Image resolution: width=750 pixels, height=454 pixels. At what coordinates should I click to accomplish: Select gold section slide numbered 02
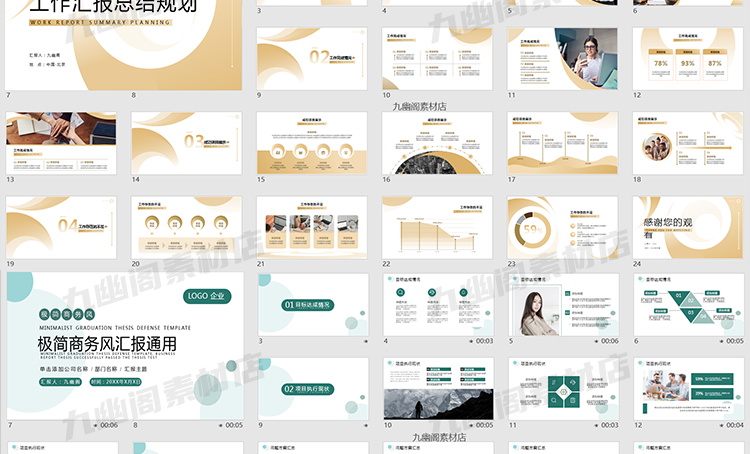(312, 59)
